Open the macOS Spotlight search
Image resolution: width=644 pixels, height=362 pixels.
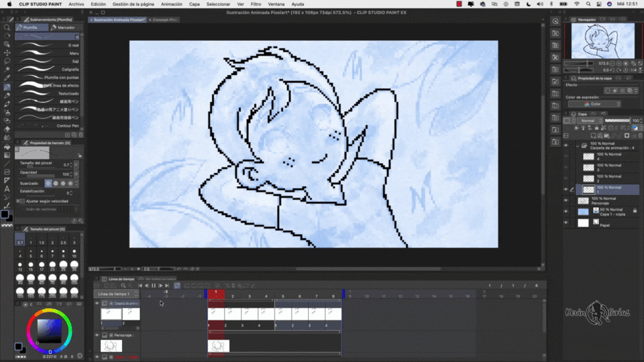[588, 4]
